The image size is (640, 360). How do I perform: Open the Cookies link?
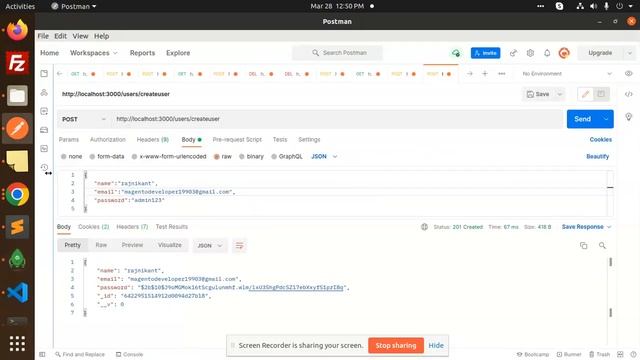600,140
